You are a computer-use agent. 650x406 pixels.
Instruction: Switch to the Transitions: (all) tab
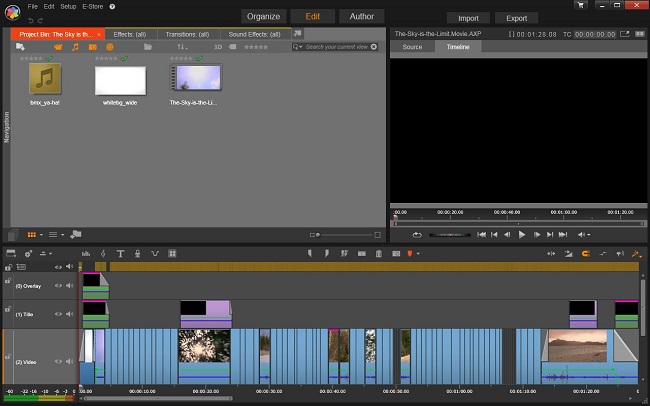(187, 33)
